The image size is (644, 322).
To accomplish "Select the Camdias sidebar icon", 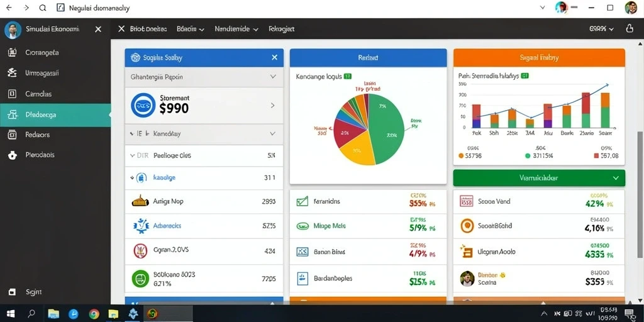I will (13, 94).
